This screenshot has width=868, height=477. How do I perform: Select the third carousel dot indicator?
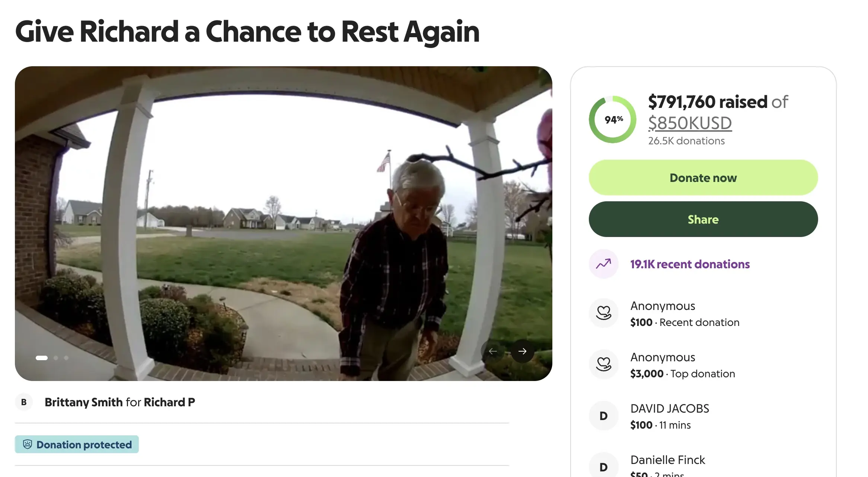(x=66, y=358)
